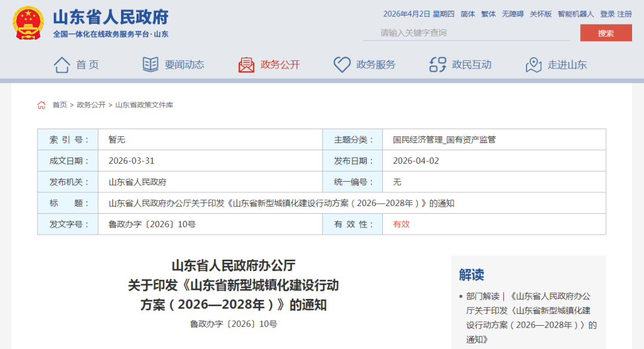Screen dimensions: 644x349
Task: Open the 部门解读 policy interpretation link
Action: (482, 296)
